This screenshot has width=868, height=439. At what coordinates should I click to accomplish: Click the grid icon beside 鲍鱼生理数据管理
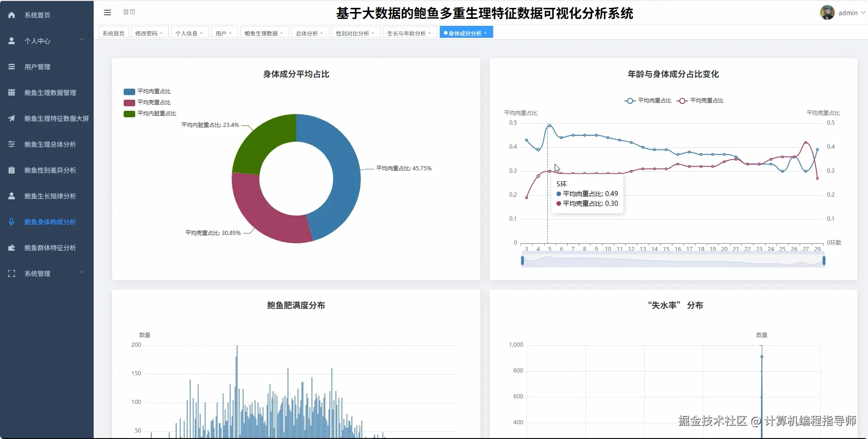pos(12,93)
